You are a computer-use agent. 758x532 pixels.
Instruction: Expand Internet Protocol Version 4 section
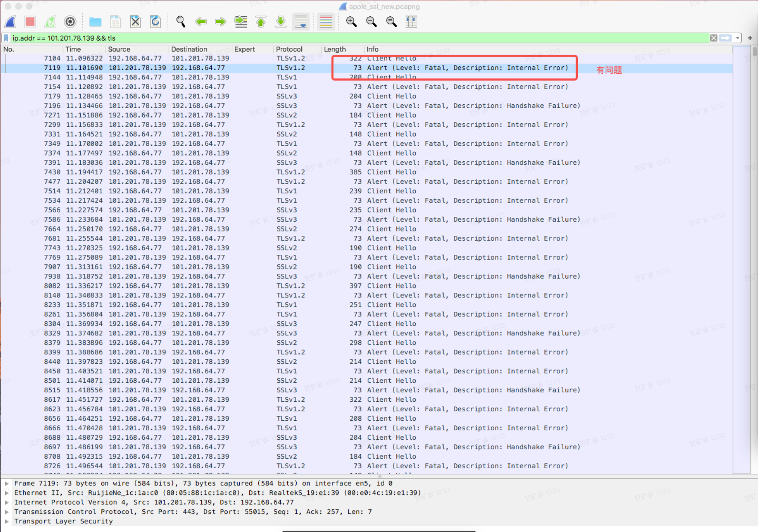point(6,502)
